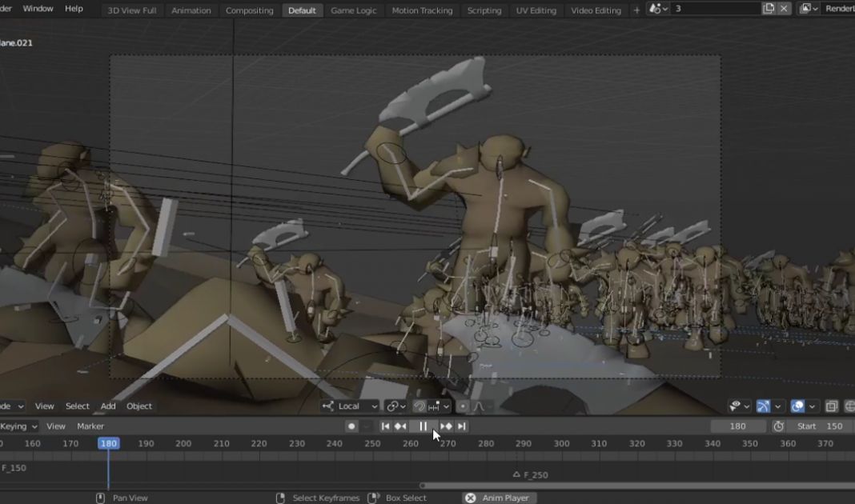Viewport: 855px width, 504px height.
Task: Switch to the Animation workspace tab
Action: 191,10
